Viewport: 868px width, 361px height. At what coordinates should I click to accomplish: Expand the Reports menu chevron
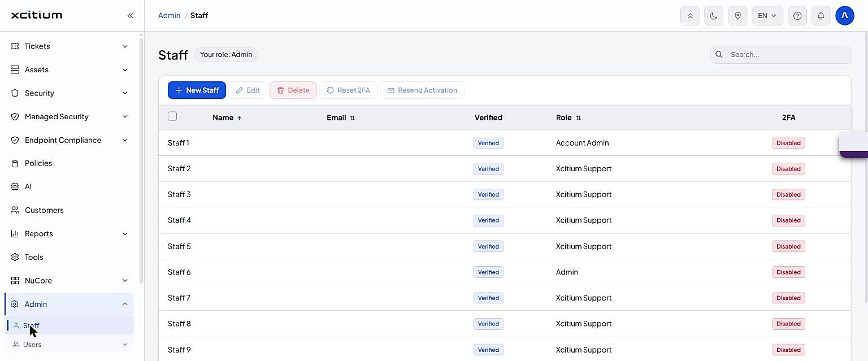coord(125,233)
